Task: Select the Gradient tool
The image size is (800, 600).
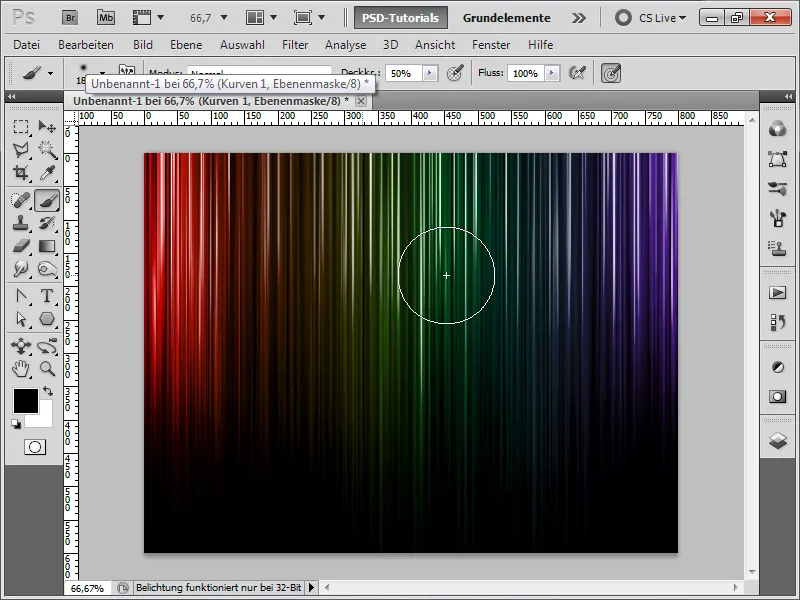Action: (47, 246)
